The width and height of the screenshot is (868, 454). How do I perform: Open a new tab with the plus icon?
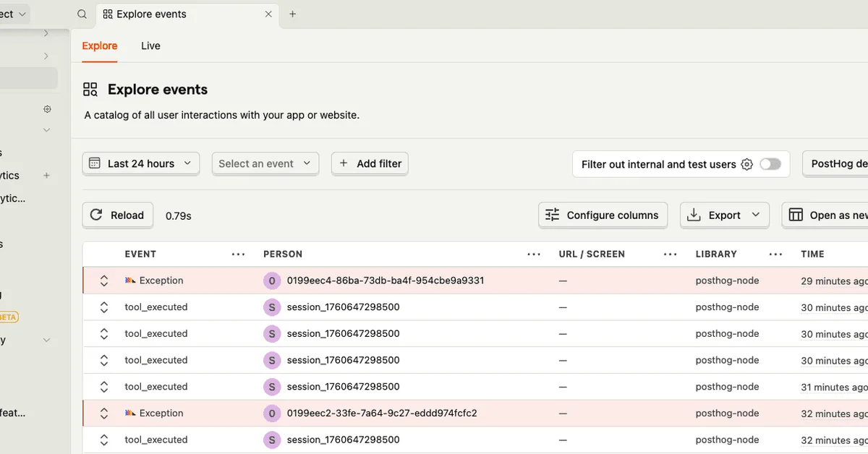point(292,14)
